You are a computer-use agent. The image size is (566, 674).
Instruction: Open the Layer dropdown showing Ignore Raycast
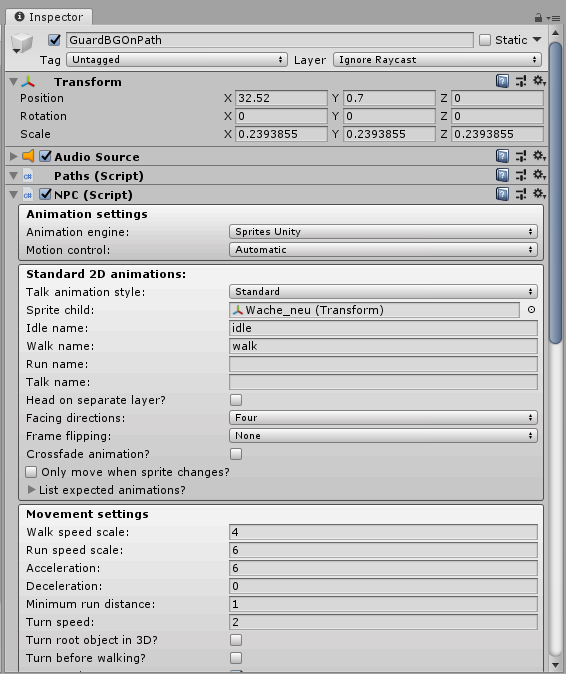[437, 60]
